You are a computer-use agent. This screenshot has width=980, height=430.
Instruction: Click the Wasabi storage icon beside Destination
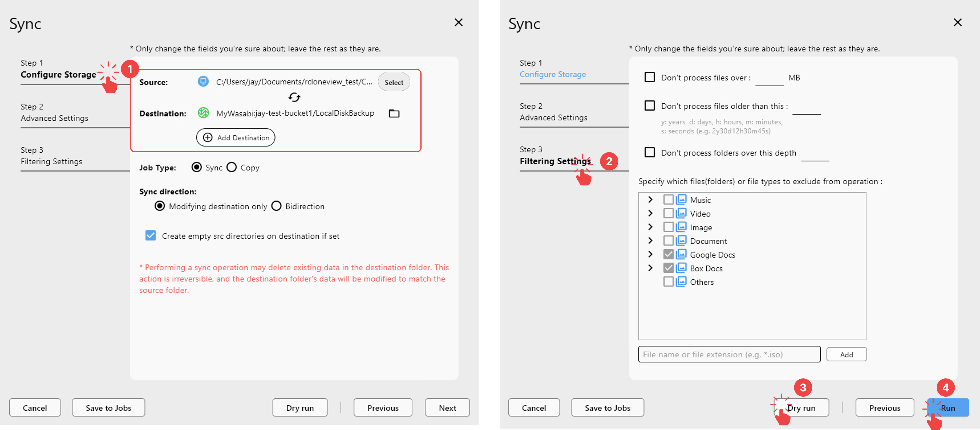click(204, 113)
